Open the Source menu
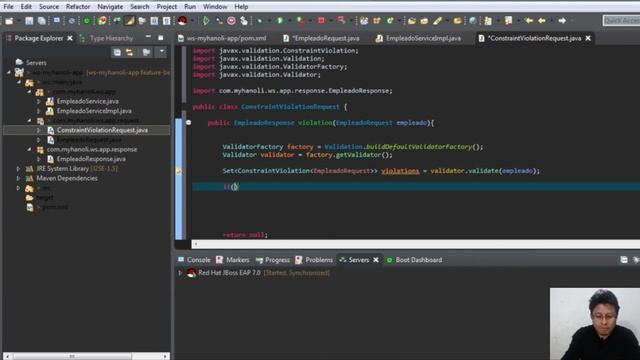The height and width of the screenshot is (360, 640). [x=49, y=7]
